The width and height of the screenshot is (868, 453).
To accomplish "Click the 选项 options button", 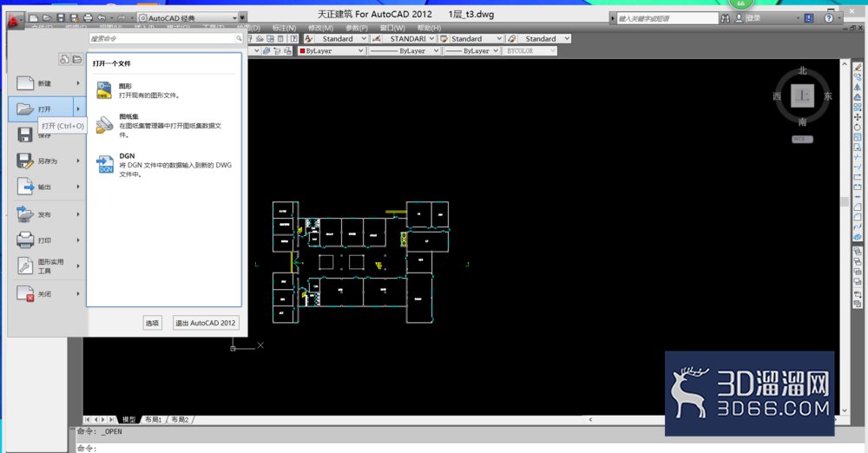I will (x=152, y=323).
